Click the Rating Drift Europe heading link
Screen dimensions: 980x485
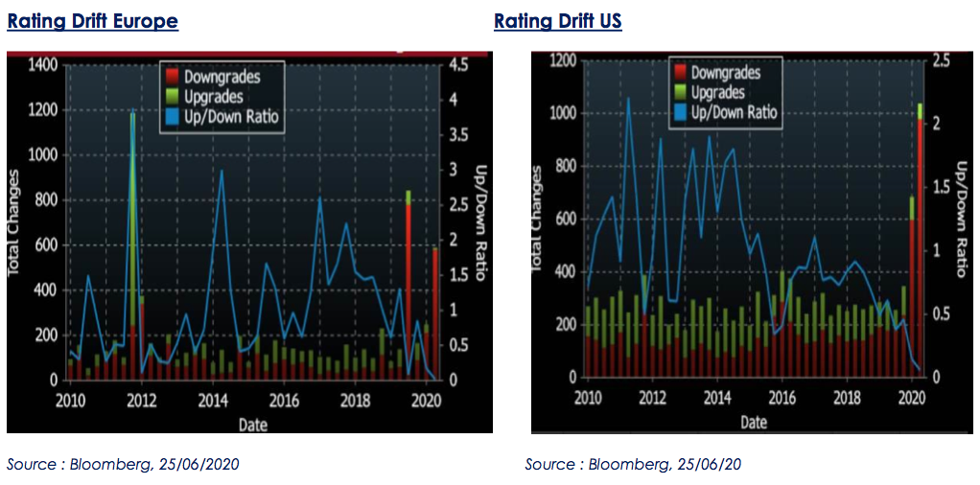coord(92,21)
